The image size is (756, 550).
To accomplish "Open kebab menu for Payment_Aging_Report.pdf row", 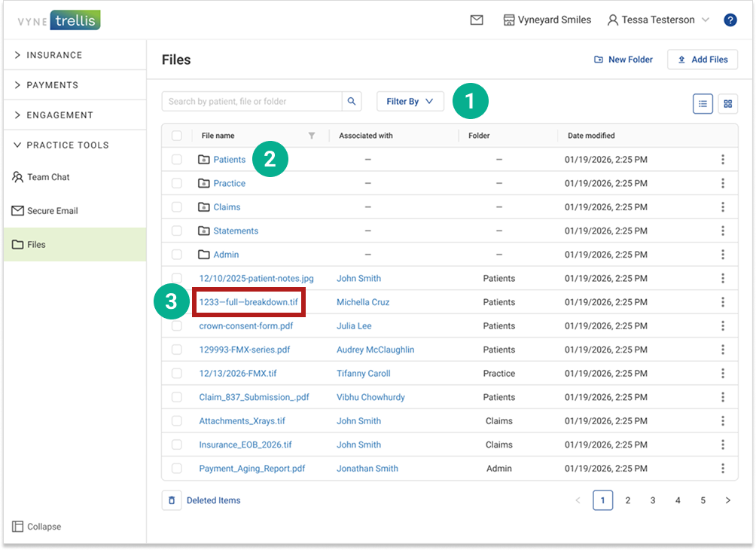I will coord(722,469).
